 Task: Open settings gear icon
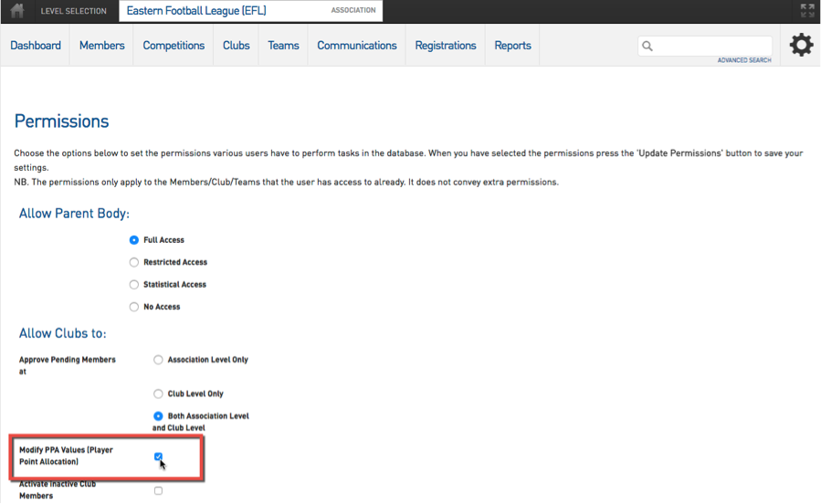801,45
